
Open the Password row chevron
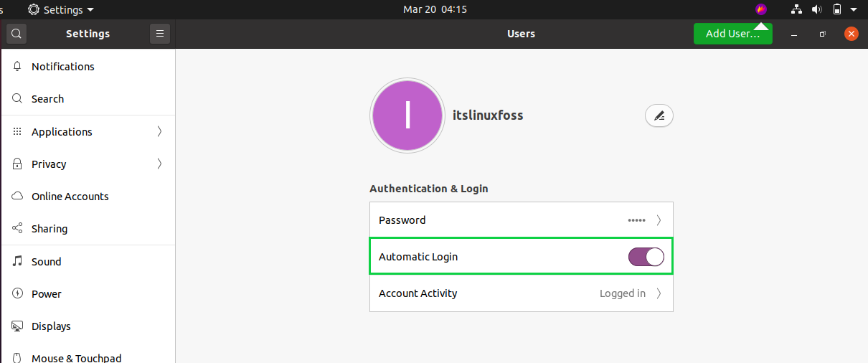[x=659, y=220]
